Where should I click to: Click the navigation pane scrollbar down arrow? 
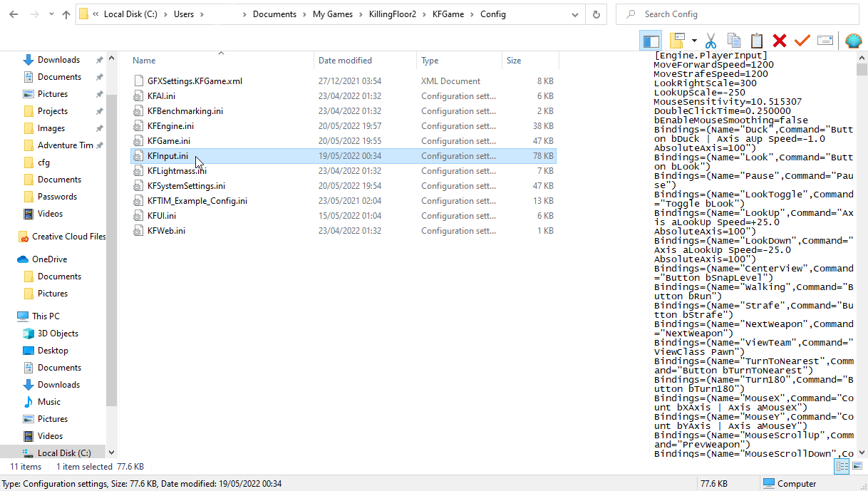pos(111,452)
